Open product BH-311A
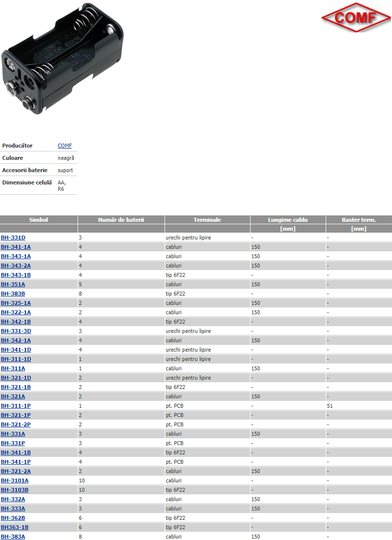Image resolution: width=392 pixels, height=540 pixels. (13, 368)
